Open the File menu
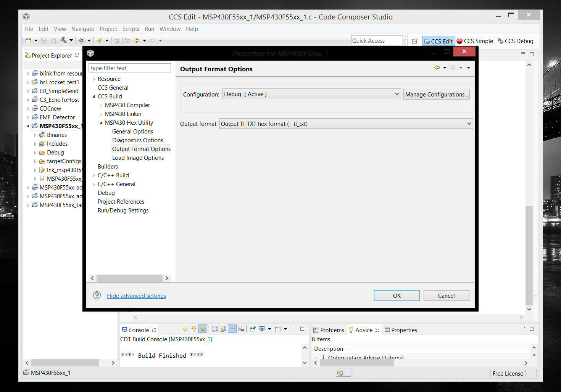The width and height of the screenshot is (561, 392). pyautogui.click(x=29, y=29)
